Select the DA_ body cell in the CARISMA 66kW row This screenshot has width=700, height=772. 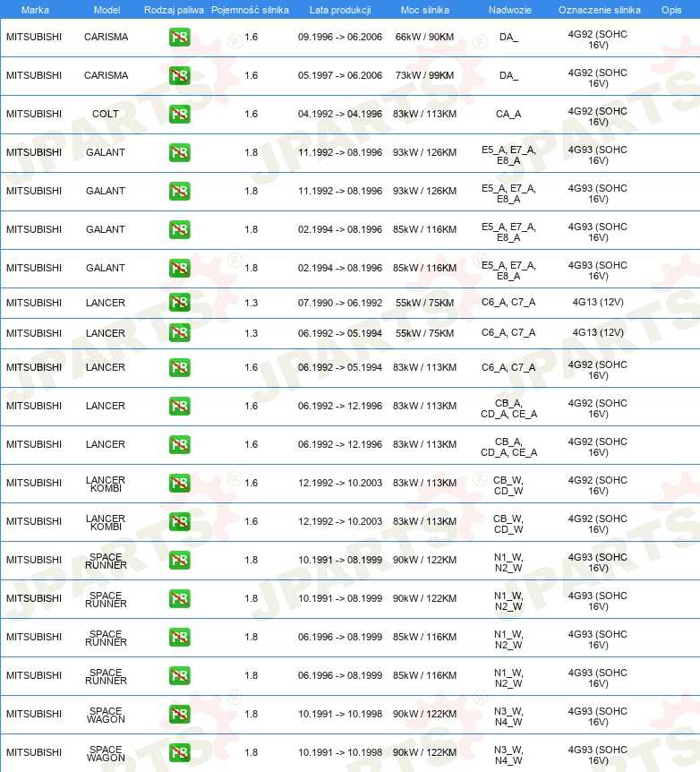coord(508,37)
